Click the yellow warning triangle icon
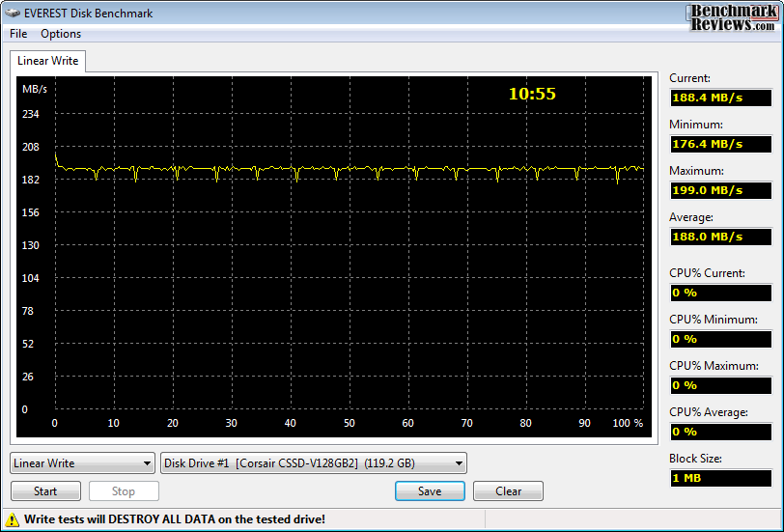 [13, 519]
